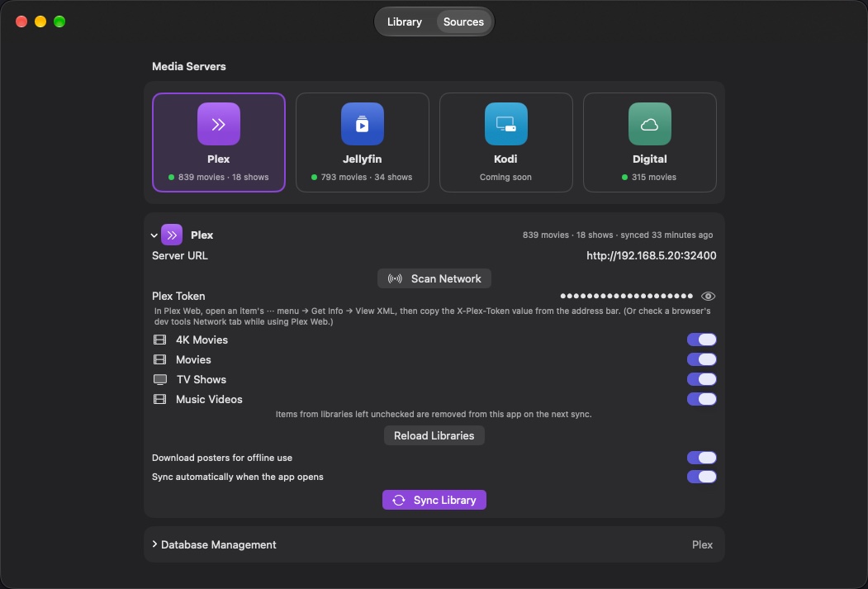This screenshot has height=589, width=868.
Task: Collapse the Plex settings section chevron
Action: click(154, 235)
